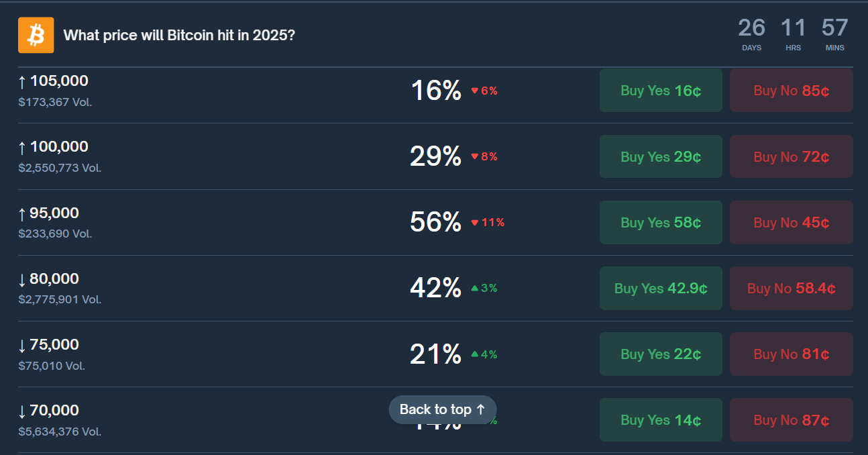Click the Bitcoin logo icon

35,35
